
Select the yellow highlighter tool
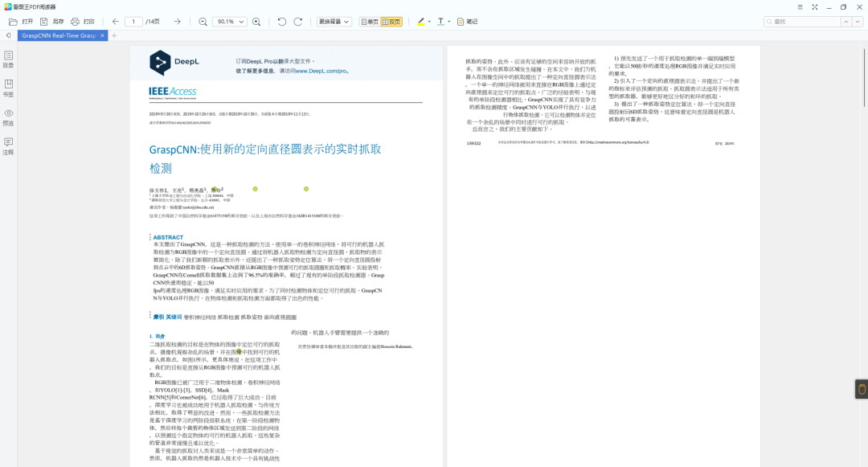[420, 22]
